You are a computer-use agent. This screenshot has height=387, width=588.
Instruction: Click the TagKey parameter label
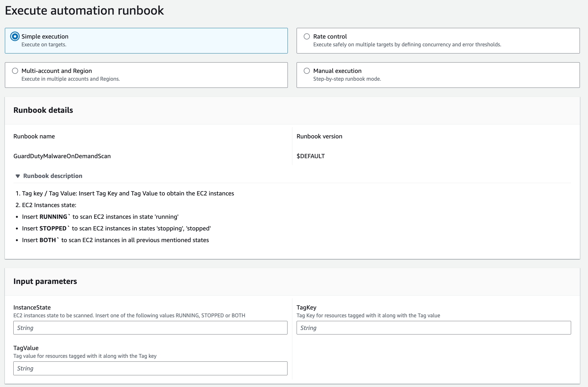306,307
